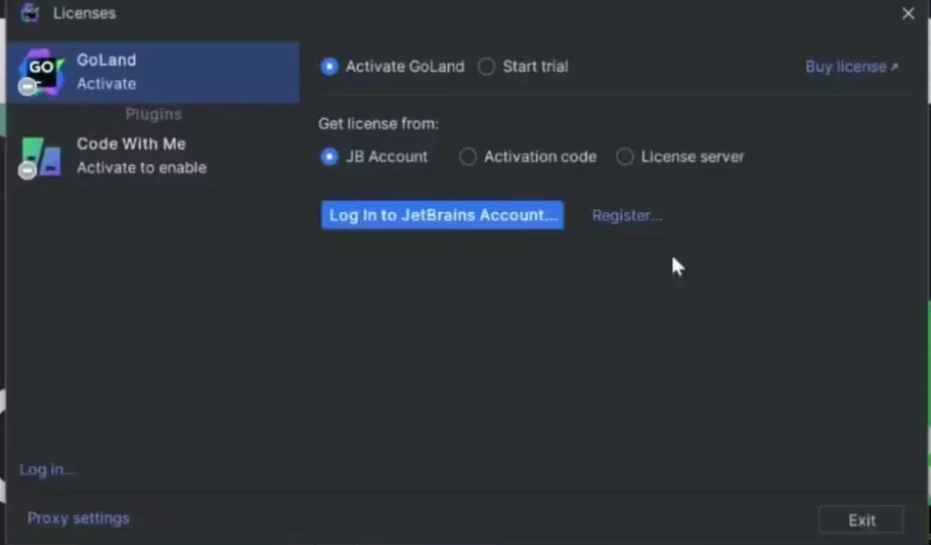Choose JB Account as license source
This screenshot has width=931, height=545.
[x=329, y=157]
